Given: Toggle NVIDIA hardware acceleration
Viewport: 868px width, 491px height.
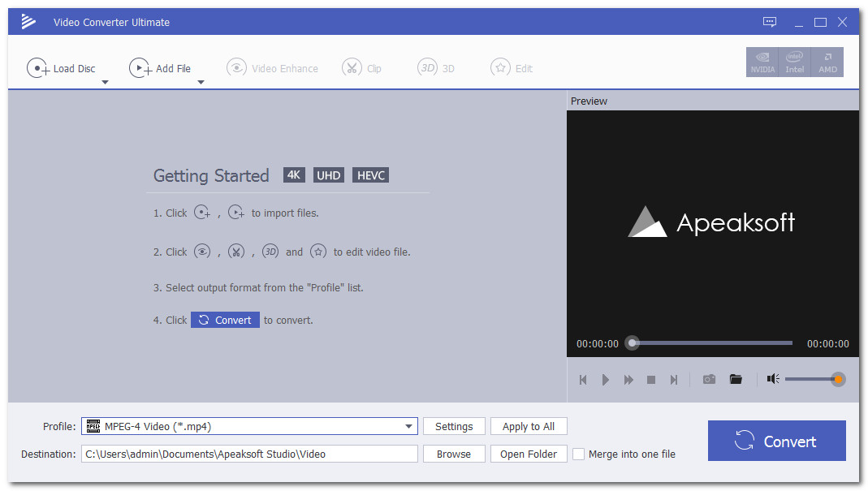Looking at the screenshot, I should [x=762, y=62].
